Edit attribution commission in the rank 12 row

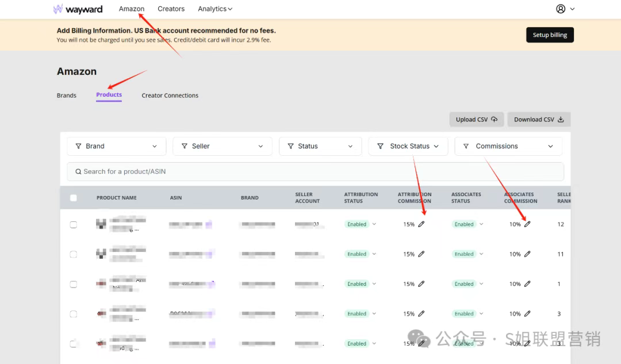point(421,224)
